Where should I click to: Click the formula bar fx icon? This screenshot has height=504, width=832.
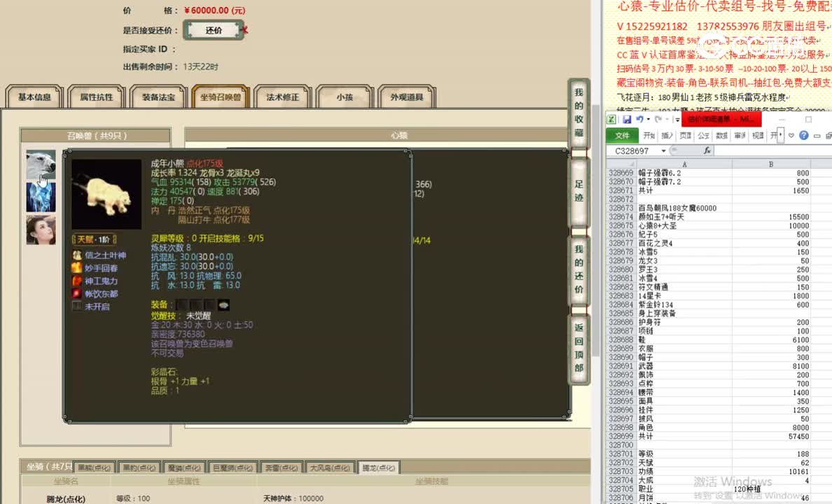[x=707, y=150]
